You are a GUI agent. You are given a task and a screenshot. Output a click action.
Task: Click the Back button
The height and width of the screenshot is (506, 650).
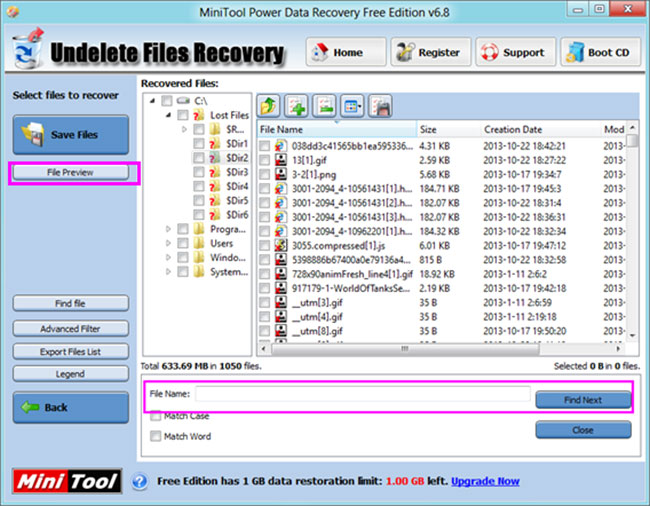point(71,407)
